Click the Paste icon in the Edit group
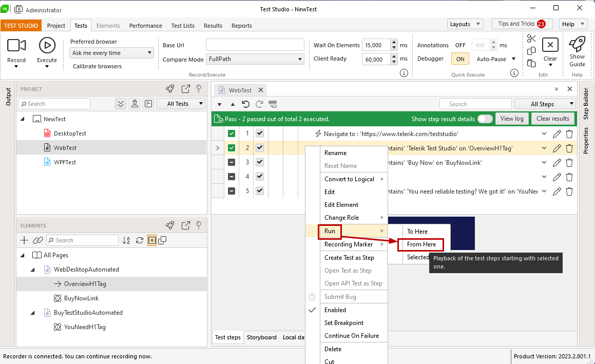The image size is (595, 364). tap(531, 63)
